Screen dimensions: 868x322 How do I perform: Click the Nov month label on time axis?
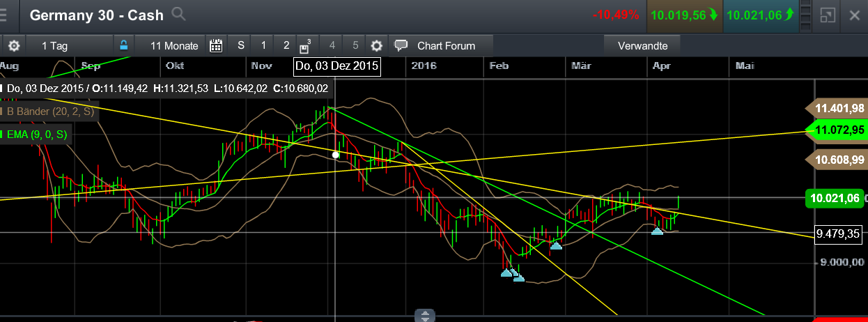pos(261,66)
